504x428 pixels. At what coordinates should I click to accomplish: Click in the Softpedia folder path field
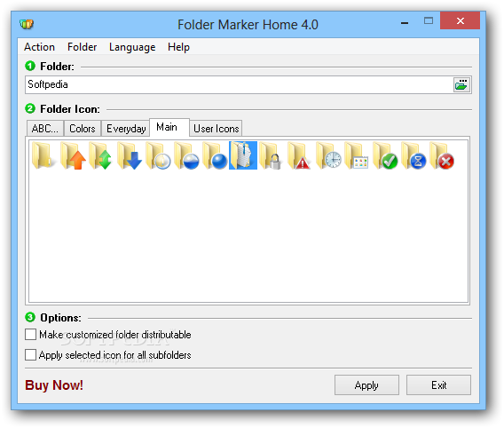click(239, 85)
